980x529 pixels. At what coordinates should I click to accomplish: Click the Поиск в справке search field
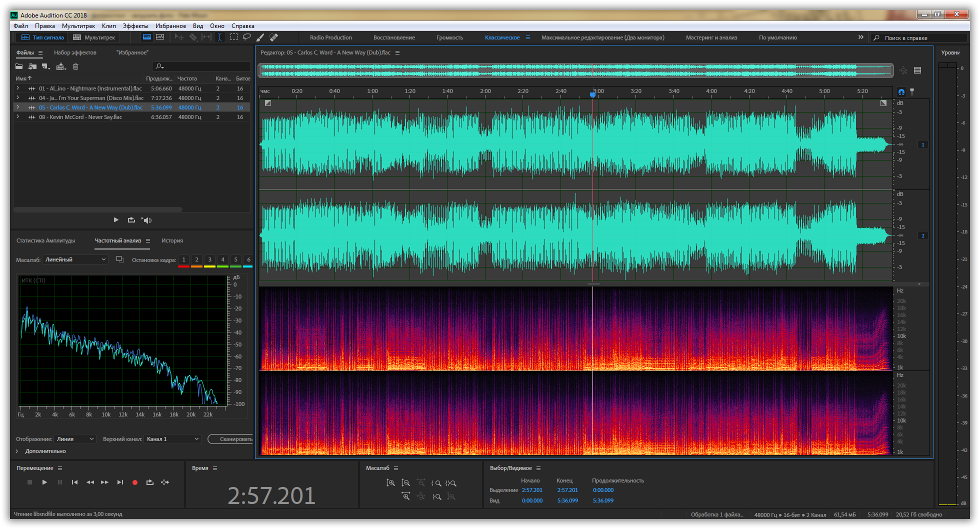pyautogui.click(x=919, y=38)
